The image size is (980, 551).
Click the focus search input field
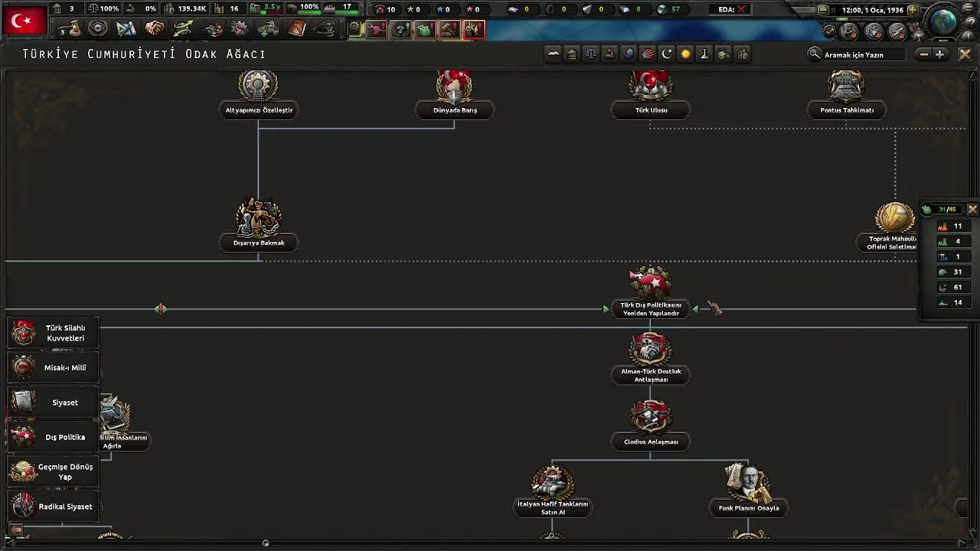point(865,54)
